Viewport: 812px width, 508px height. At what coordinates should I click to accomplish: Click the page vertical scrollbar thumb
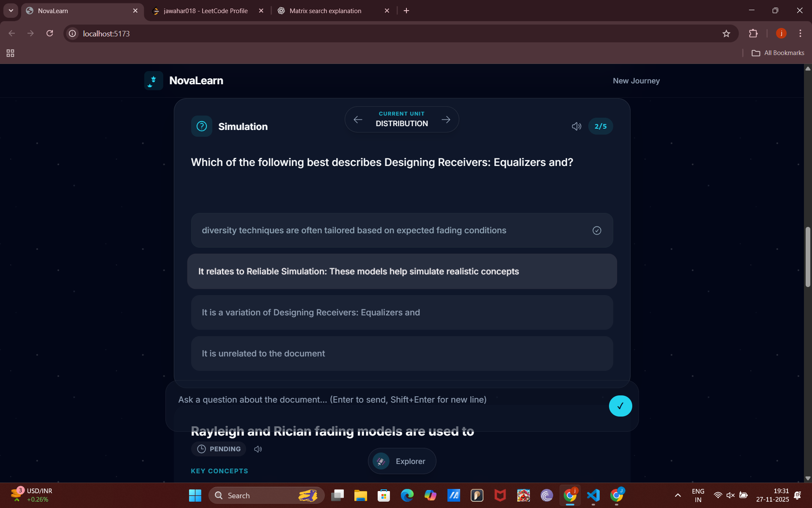pos(808,257)
